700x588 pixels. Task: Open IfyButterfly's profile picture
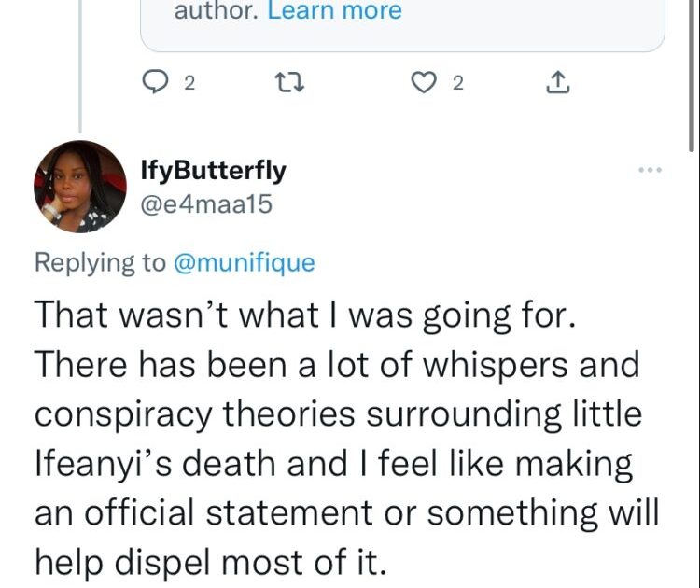(x=80, y=187)
